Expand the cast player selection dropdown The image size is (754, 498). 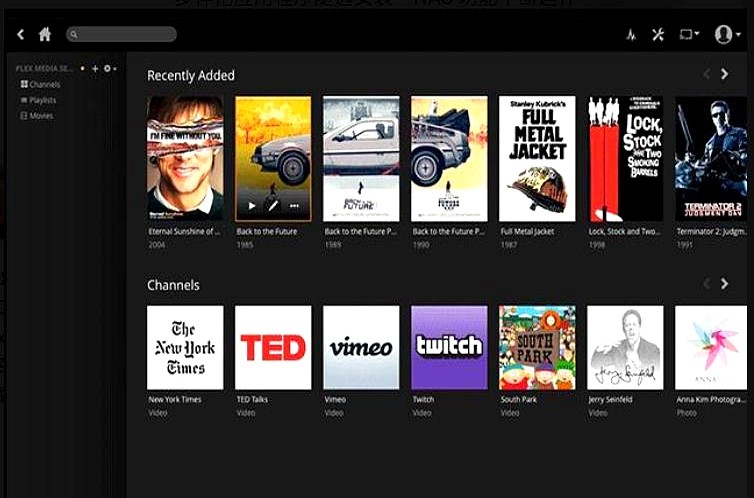click(689, 35)
